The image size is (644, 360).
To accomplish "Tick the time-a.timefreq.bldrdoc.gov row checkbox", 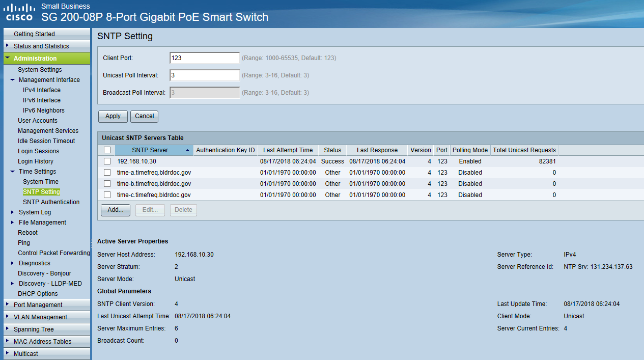I will [x=107, y=173].
